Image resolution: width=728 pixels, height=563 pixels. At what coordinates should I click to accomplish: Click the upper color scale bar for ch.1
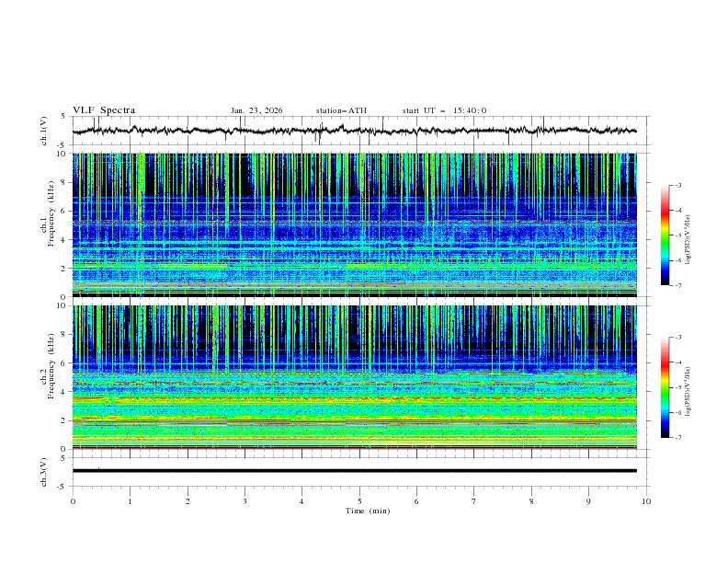[665, 236]
